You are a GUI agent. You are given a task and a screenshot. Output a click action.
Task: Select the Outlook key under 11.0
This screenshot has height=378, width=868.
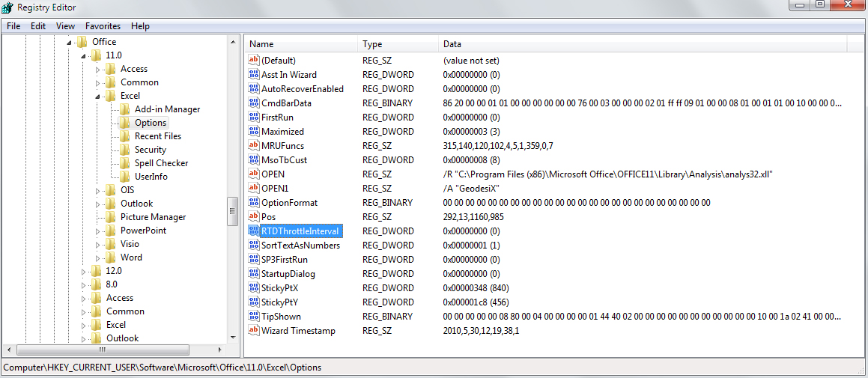click(137, 204)
